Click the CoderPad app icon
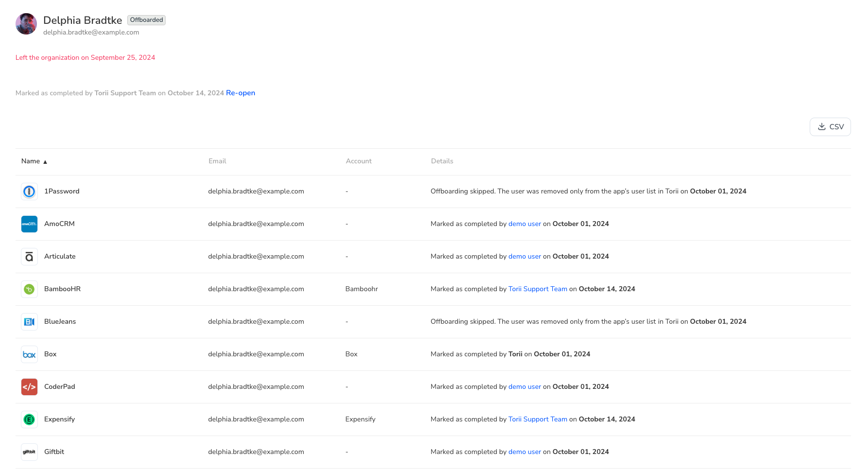Image resolution: width=868 pixels, height=472 pixels. pyautogui.click(x=29, y=387)
